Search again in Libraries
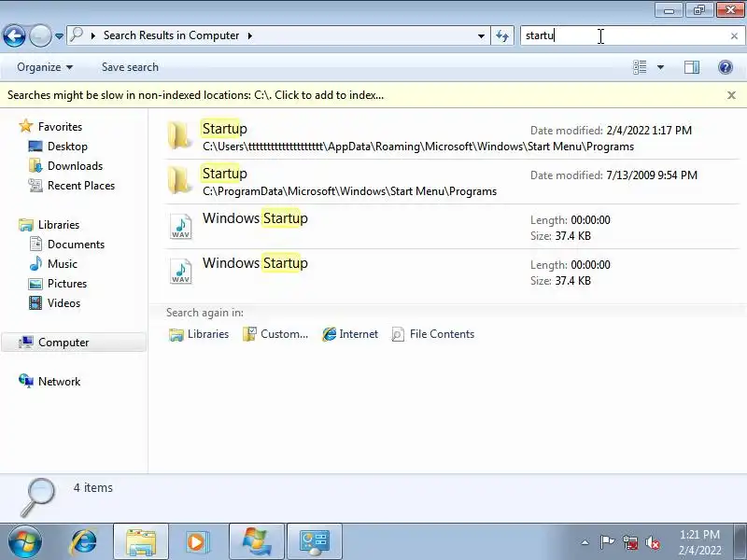Image resolution: width=747 pixels, height=560 pixels. 199,334
